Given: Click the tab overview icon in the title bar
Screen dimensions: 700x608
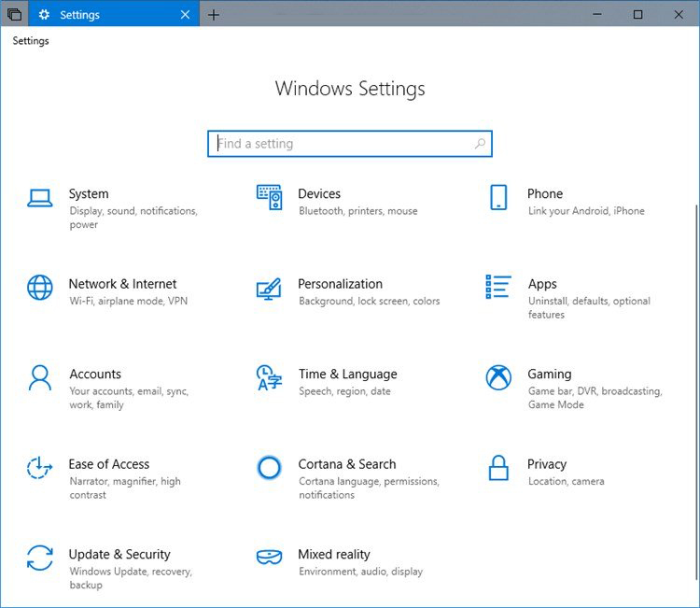Looking at the screenshot, I should point(14,14).
